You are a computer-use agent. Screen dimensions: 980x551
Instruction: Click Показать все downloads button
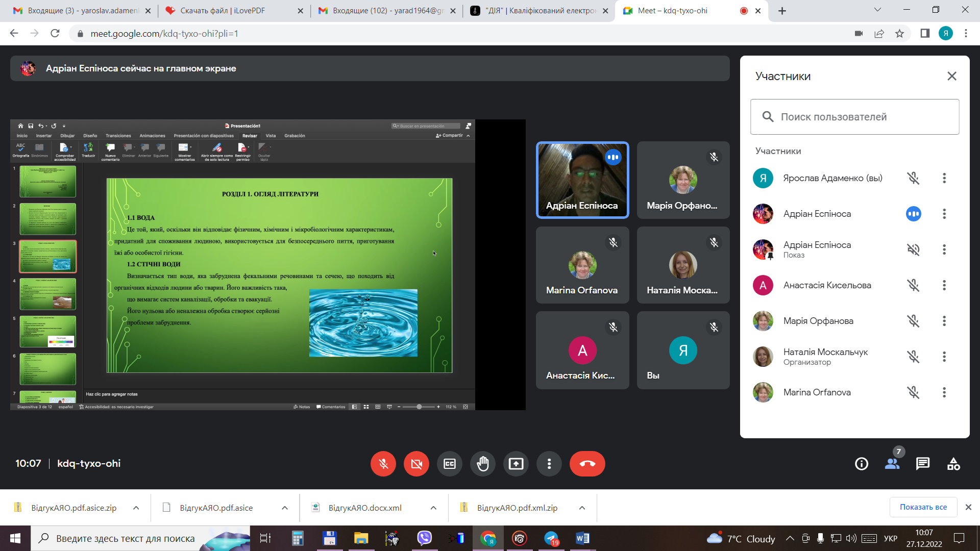[923, 507]
